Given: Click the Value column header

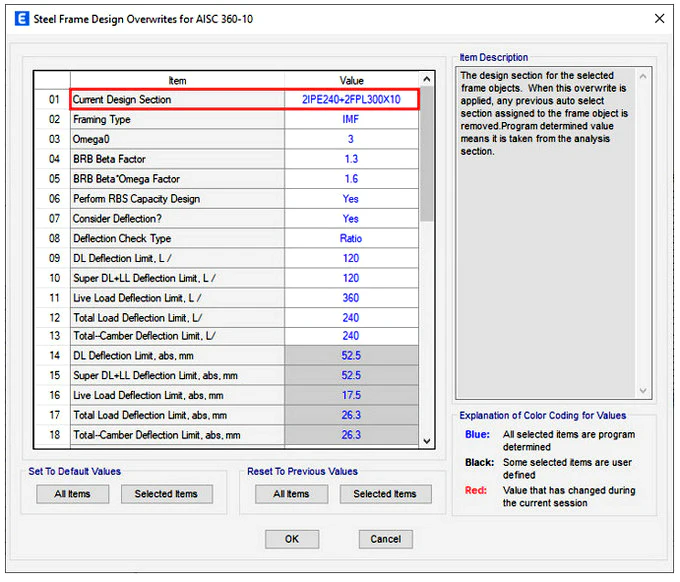Looking at the screenshot, I should pyautogui.click(x=351, y=81).
